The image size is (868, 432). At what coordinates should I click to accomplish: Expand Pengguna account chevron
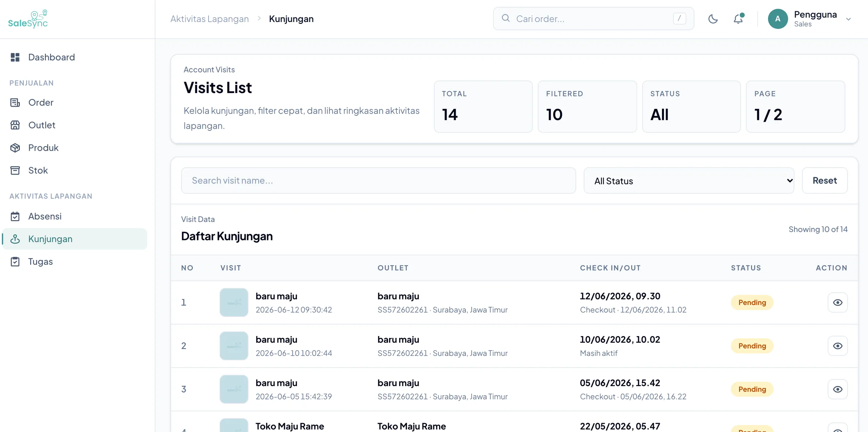point(849,19)
